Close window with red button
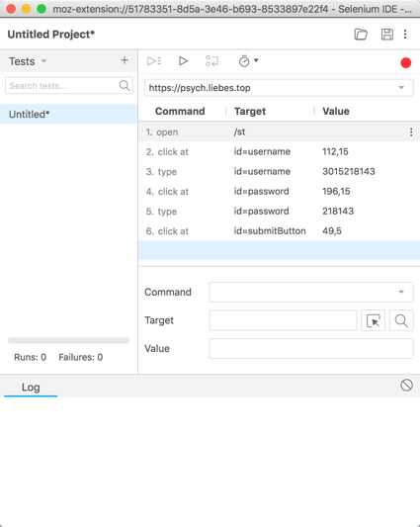420x527 pixels. tap(11, 9)
